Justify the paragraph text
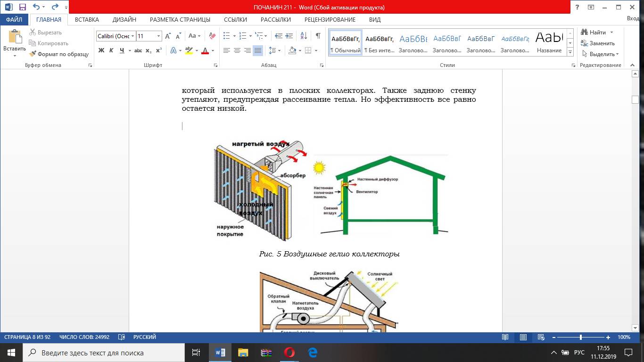 [x=258, y=50]
